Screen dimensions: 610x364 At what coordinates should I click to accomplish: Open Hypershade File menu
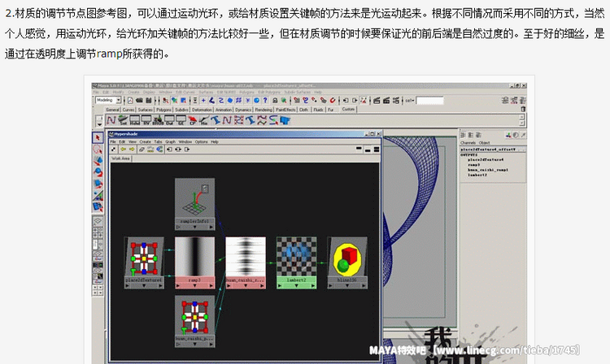(x=113, y=142)
